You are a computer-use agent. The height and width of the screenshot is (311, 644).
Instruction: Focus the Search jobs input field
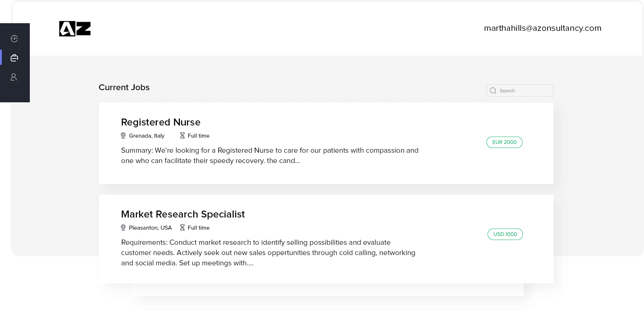click(x=520, y=91)
